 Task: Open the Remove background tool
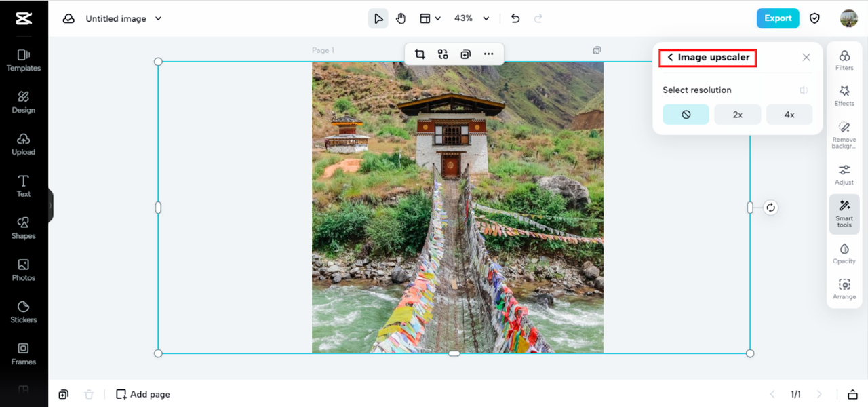(x=844, y=135)
